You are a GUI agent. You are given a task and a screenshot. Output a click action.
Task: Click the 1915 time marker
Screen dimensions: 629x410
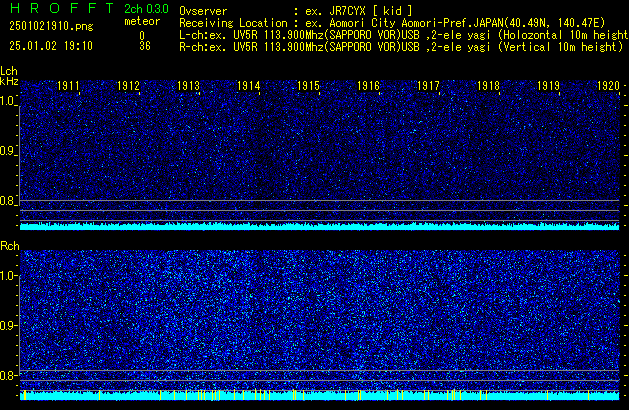[308, 86]
